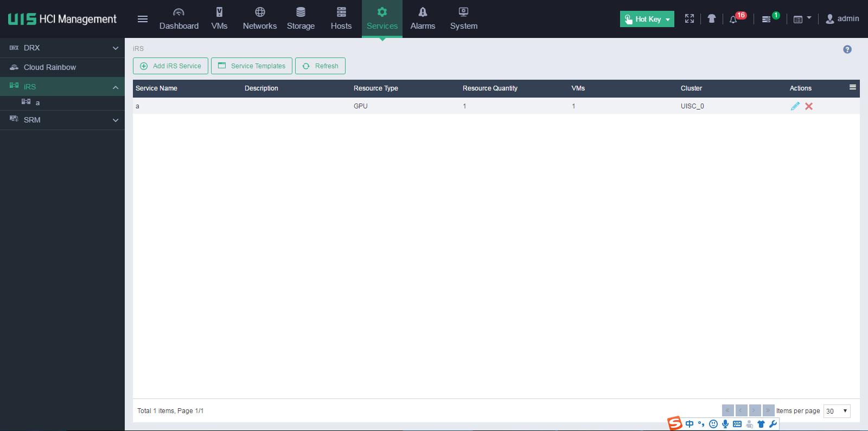Screen dimensions: 868x431
Task: Collapse the sidebar with the hamburger icon
Action: [x=143, y=19]
